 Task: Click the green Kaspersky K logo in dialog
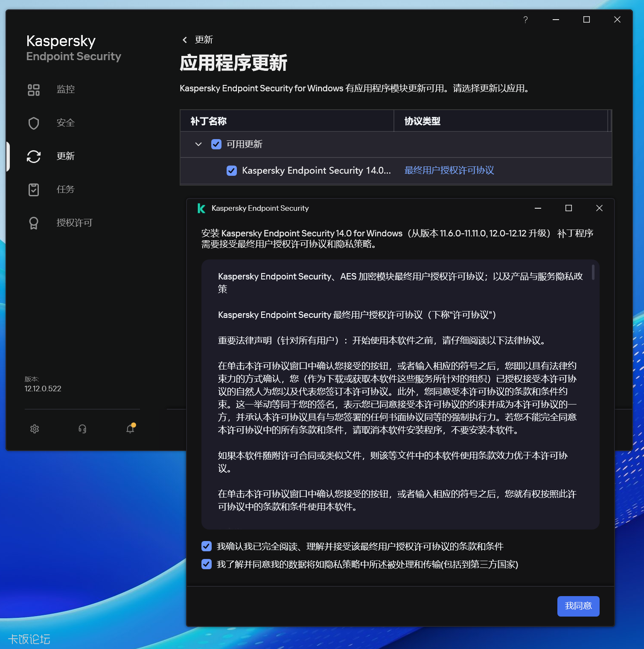click(x=201, y=208)
